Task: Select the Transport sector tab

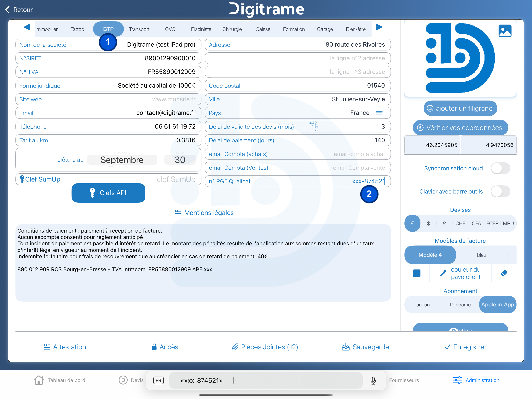Action: pos(139,29)
